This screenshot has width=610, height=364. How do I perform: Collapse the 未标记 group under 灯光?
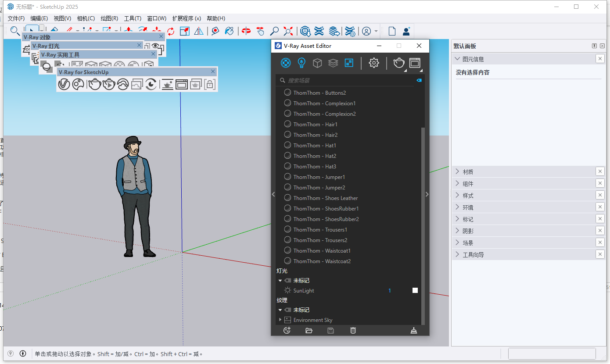[280, 280]
